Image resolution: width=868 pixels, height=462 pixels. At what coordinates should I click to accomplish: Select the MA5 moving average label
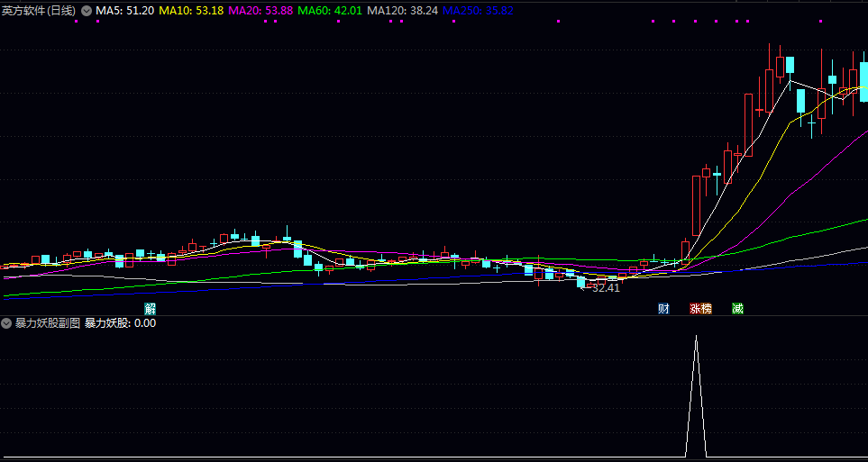124,11
